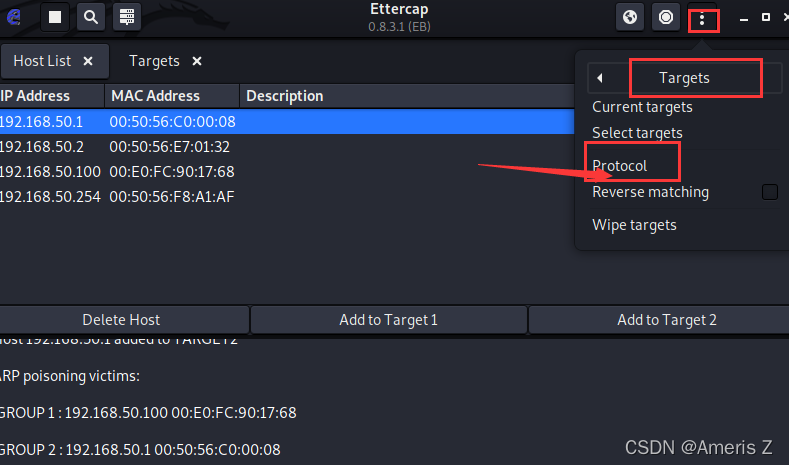Maximize the Ettercap window

point(766,17)
